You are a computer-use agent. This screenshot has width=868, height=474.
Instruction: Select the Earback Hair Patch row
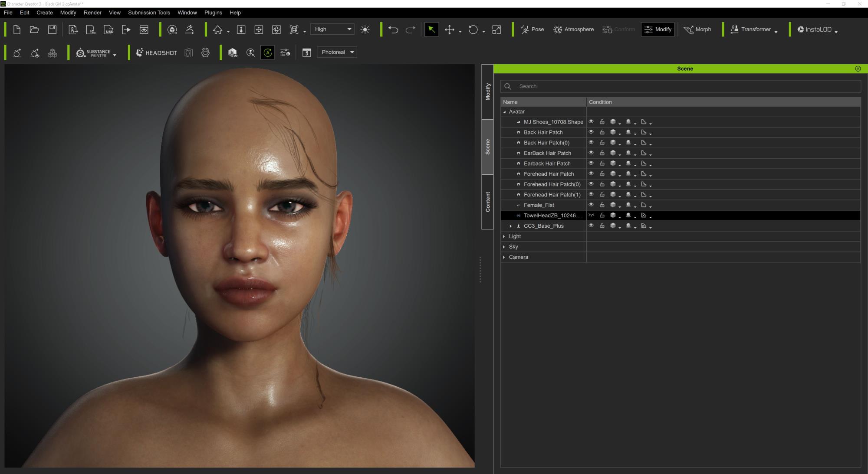click(x=681, y=163)
